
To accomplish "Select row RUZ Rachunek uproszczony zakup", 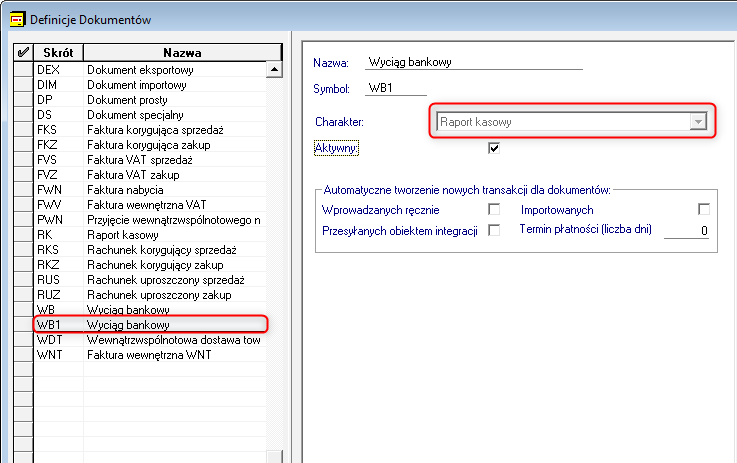I will 150,295.
